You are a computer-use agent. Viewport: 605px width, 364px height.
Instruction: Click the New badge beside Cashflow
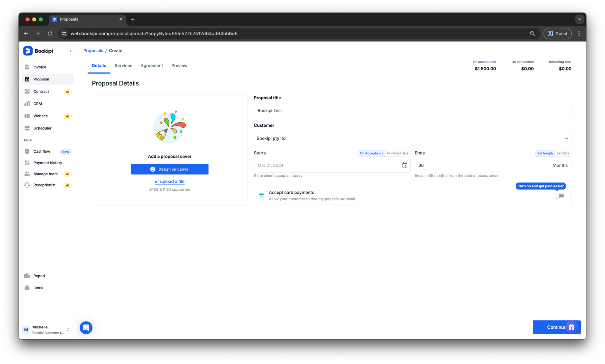pyautogui.click(x=66, y=152)
